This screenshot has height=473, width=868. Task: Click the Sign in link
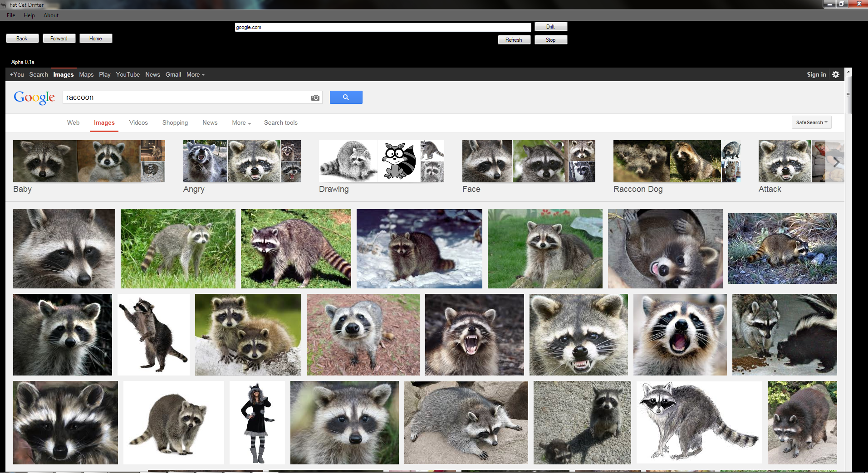coord(816,74)
